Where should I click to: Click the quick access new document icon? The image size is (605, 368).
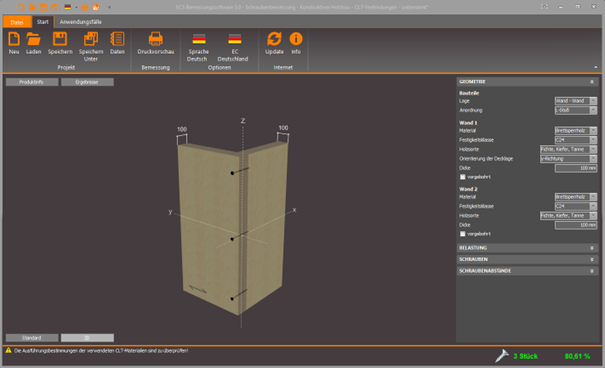[21, 7]
